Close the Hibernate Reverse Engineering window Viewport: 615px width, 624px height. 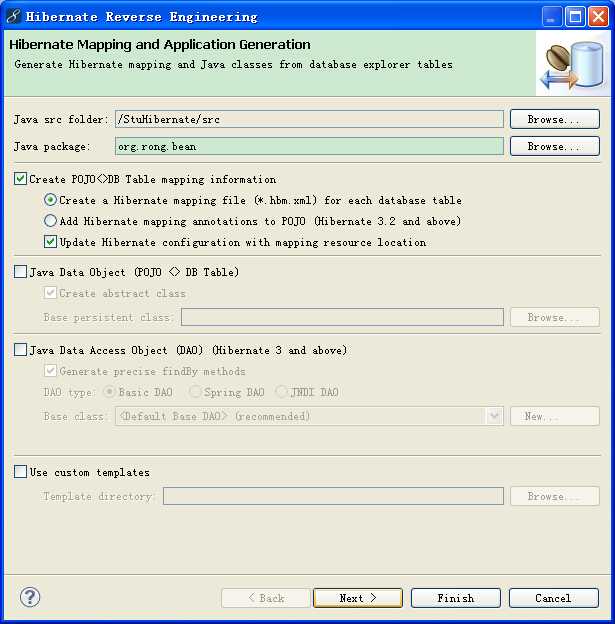click(598, 17)
